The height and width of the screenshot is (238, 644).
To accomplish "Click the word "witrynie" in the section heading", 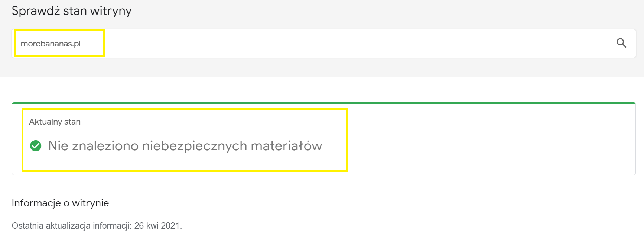I will [x=90, y=203].
